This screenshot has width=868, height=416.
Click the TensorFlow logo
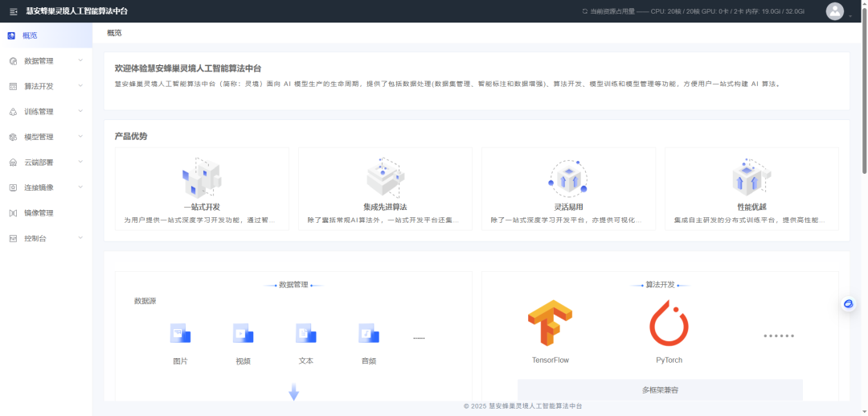coord(550,323)
